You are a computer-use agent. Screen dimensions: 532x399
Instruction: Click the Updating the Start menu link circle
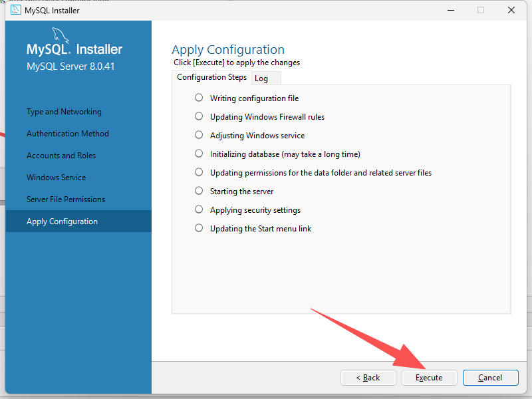point(199,228)
